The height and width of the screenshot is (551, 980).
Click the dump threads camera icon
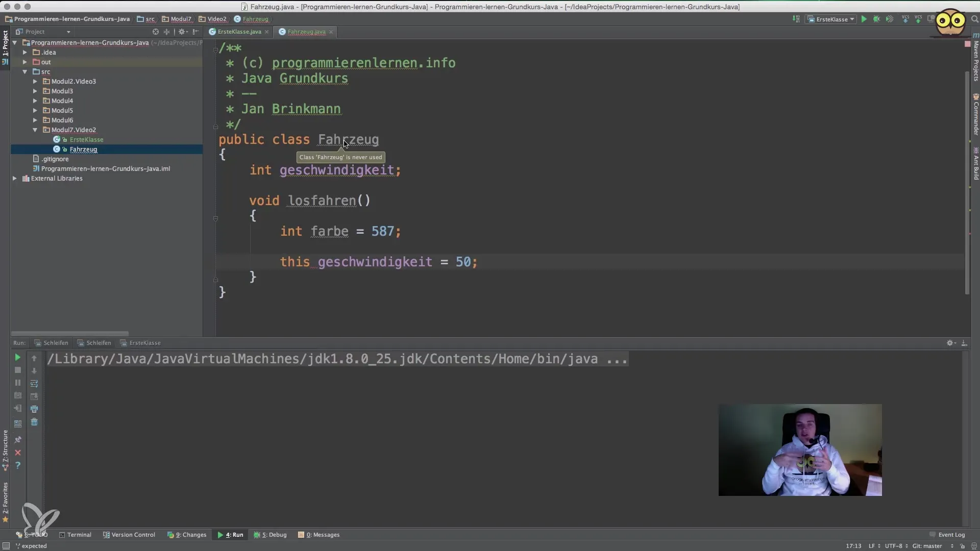pos(17,396)
